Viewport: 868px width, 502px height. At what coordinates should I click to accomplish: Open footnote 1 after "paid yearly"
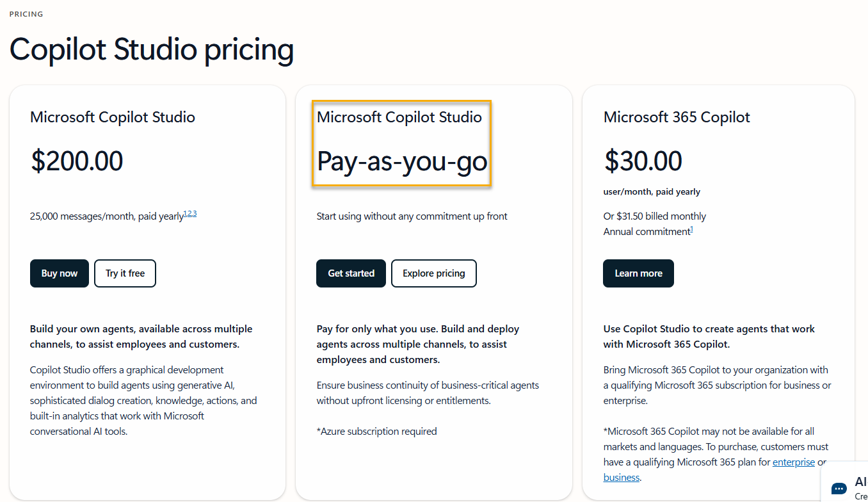pos(186,214)
